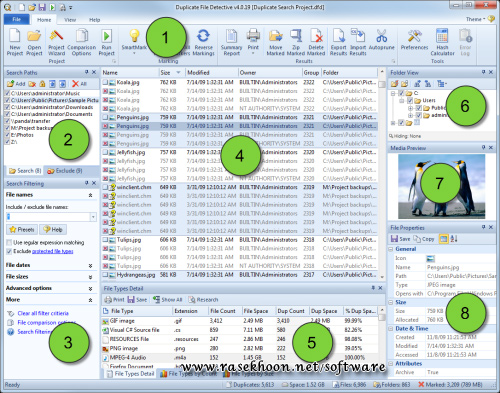Click Export Results
Screen dimensions: 500x393
point(339,43)
